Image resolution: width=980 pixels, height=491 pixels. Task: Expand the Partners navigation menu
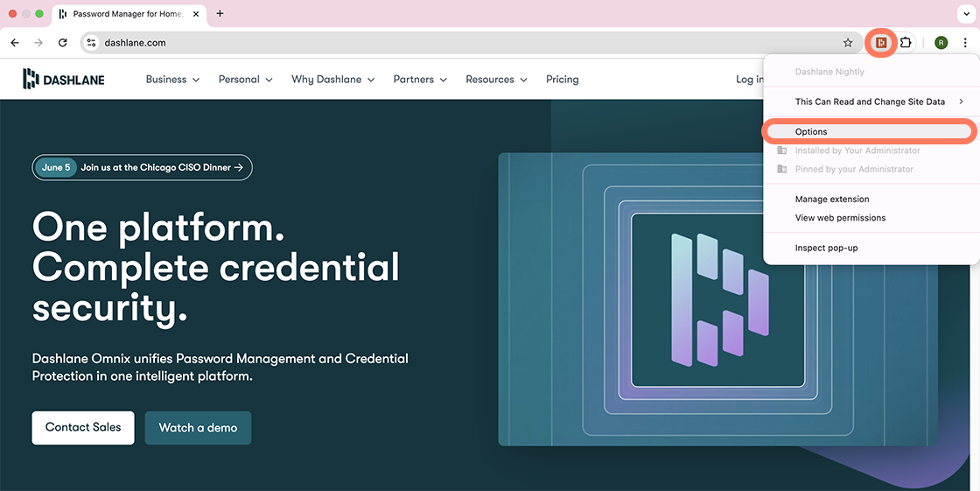click(420, 80)
